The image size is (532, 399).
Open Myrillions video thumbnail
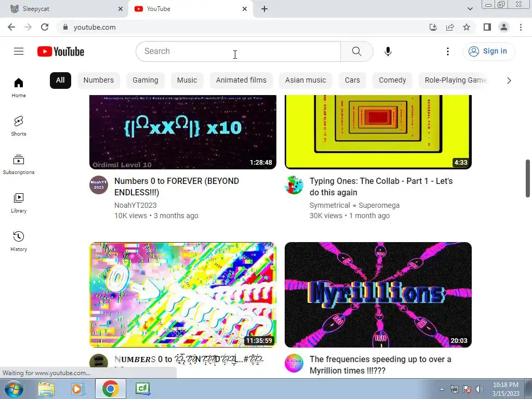click(378, 295)
